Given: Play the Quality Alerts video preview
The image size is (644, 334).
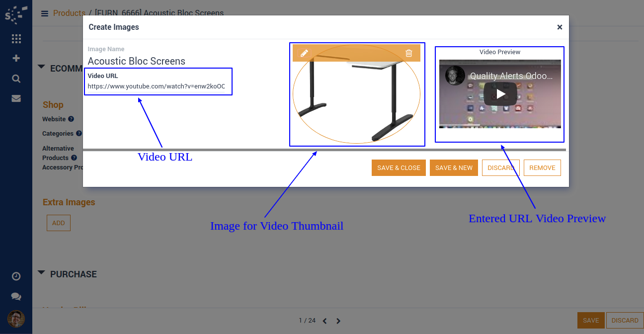Looking at the screenshot, I should coord(500,94).
